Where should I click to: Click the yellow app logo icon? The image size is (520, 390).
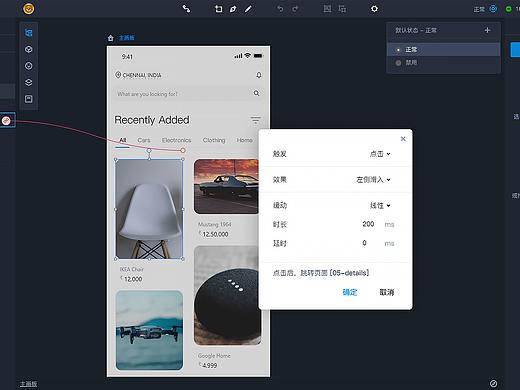[x=29, y=8]
